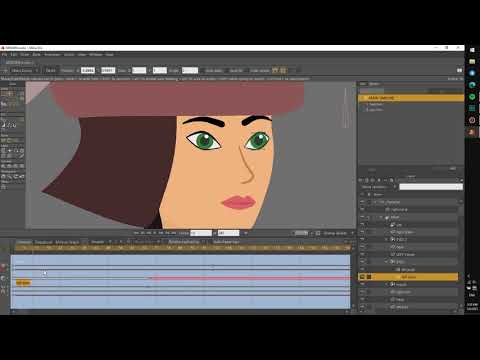Click the Angle input field
480x360 pixels.
click(190, 70)
